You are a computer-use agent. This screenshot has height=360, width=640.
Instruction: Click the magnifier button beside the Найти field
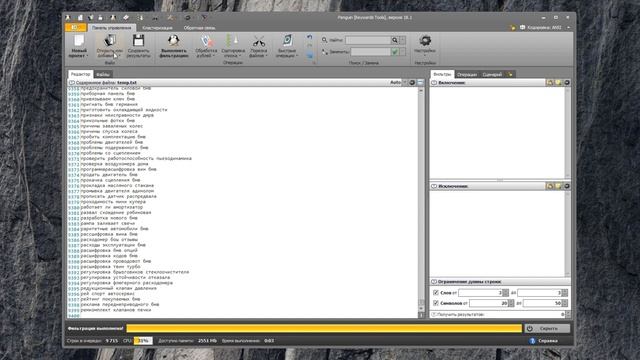pyautogui.click(x=394, y=40)
